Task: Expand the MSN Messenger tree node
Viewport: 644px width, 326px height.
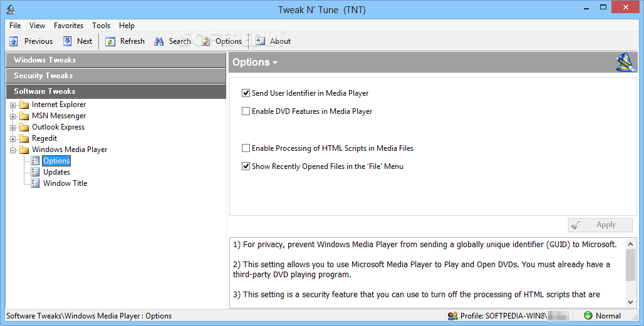Action: (13, 116)
